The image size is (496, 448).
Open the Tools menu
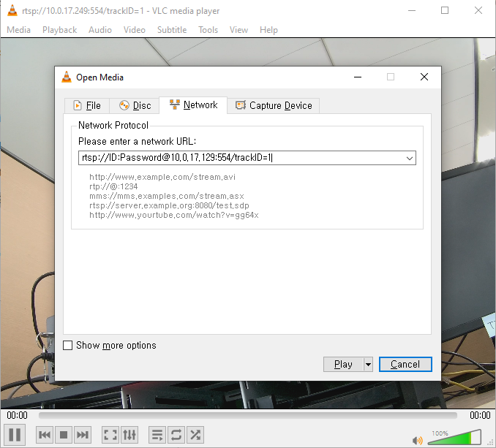208,30
